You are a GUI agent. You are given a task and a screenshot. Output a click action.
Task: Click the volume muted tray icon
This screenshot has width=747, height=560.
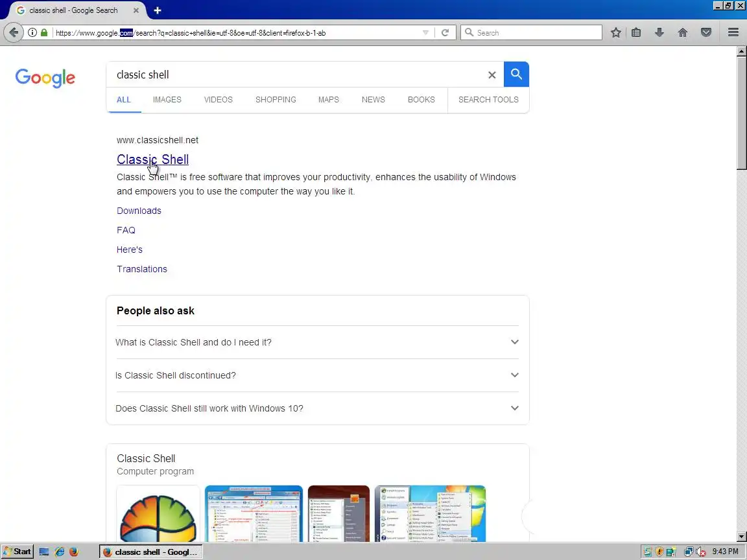coord(700,552)
